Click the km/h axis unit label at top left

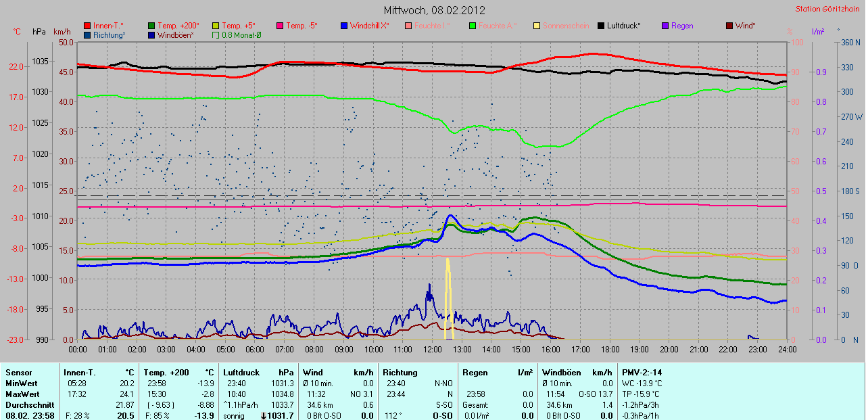click(x=62, y=32)
